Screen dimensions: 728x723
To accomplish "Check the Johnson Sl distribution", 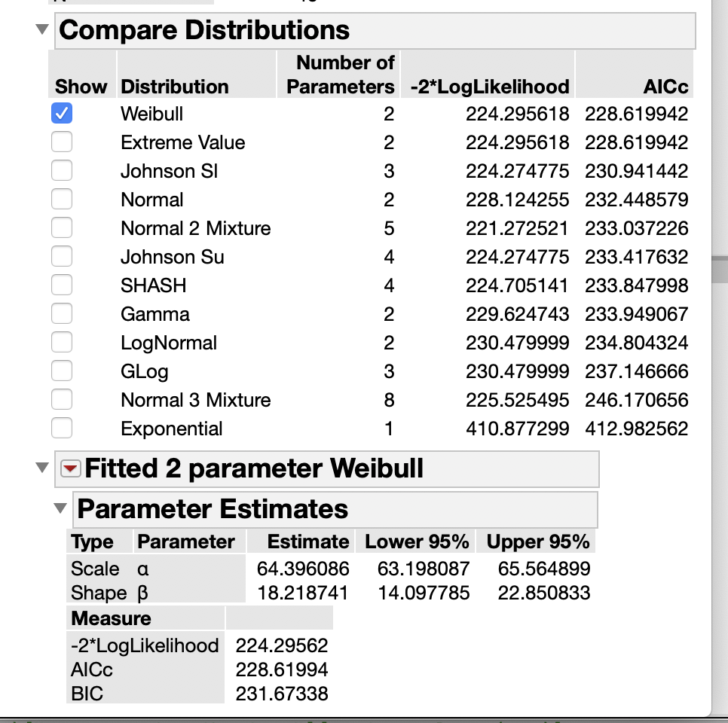I will click(62, 170).
